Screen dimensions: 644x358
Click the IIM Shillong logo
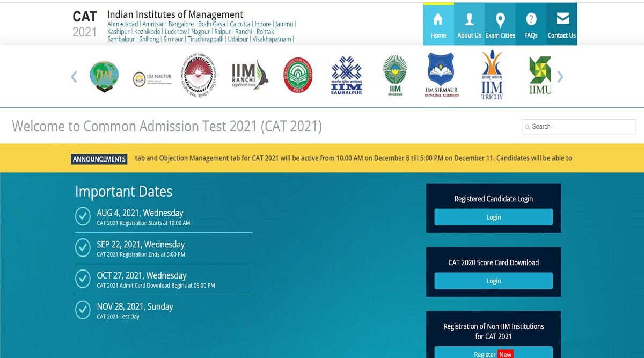(x=395, y=76)
